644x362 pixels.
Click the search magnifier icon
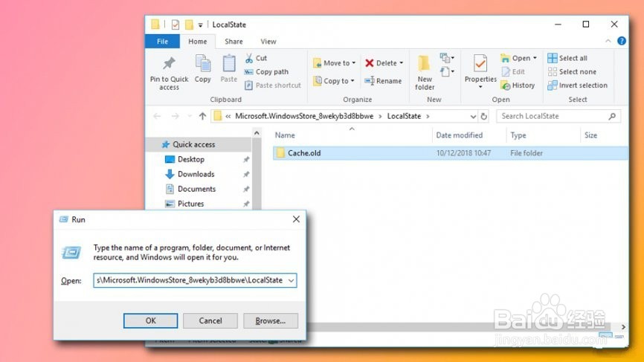(612, 116)
